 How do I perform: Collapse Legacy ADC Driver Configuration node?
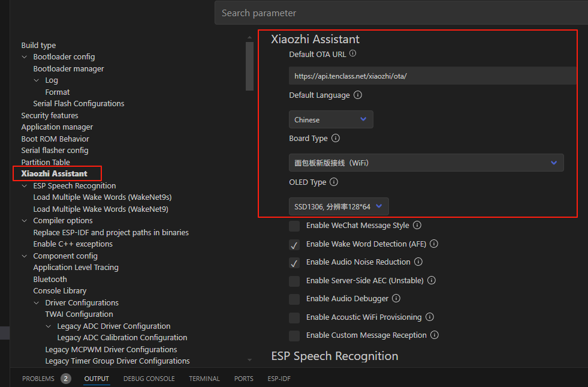click(x=49, y=326)
